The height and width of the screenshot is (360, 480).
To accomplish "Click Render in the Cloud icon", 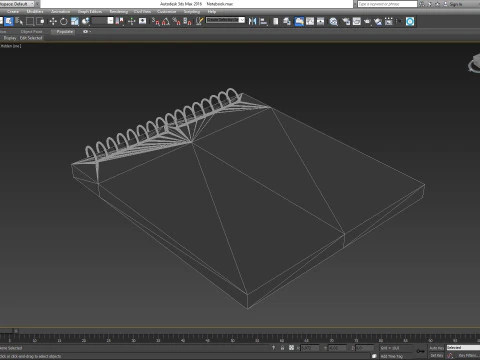I will click(x=378, y=21).
